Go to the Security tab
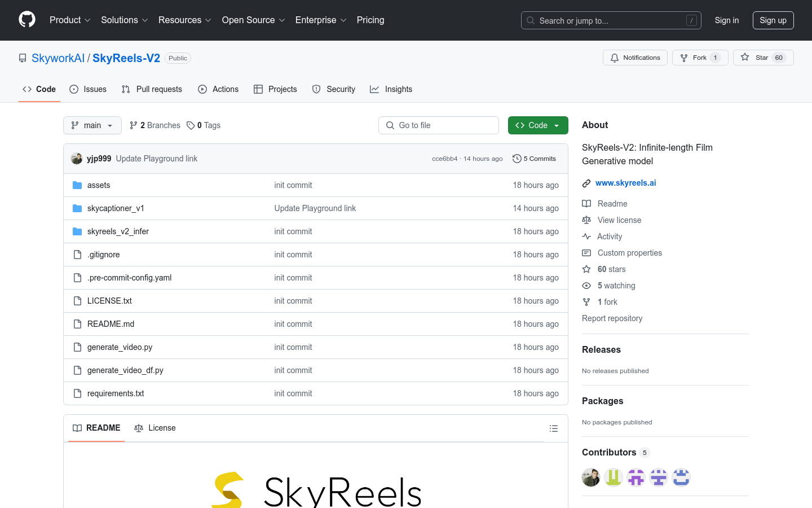This screenshot has width=812, height=508. pyautogui.click(x=334, y=89)
